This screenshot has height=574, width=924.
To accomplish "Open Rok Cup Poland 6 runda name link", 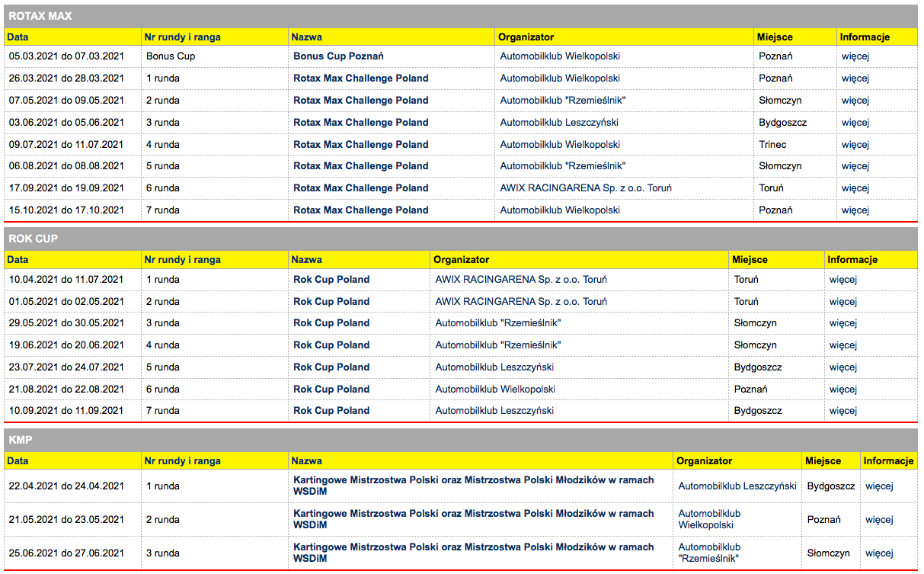I will pos(331,390).
